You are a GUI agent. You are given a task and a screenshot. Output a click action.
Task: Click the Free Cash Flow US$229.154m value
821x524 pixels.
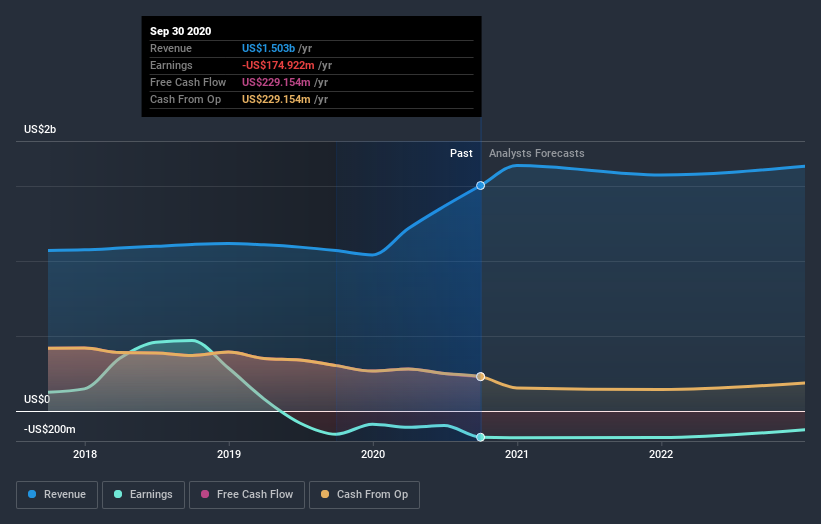(276, 82)
